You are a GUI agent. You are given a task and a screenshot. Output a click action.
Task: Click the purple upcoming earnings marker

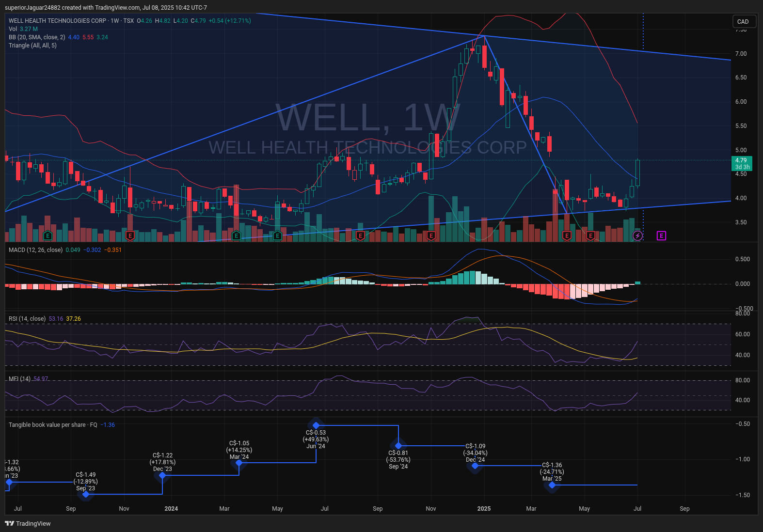(661, 236)
